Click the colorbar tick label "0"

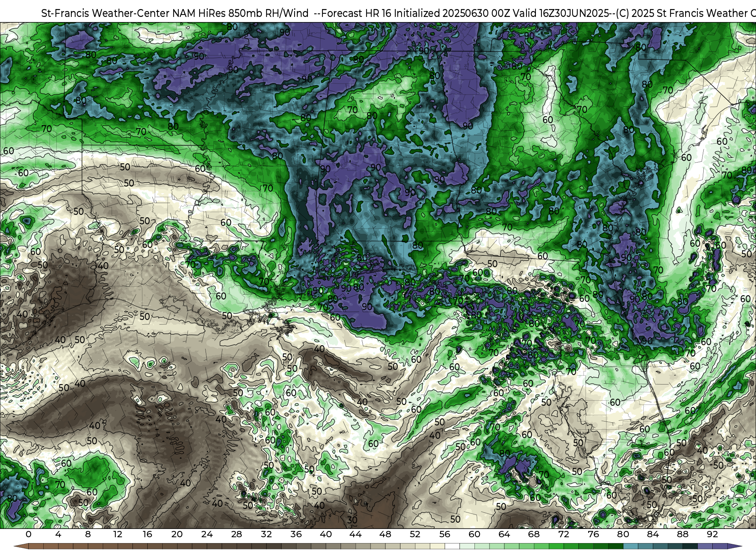[28, 534]
